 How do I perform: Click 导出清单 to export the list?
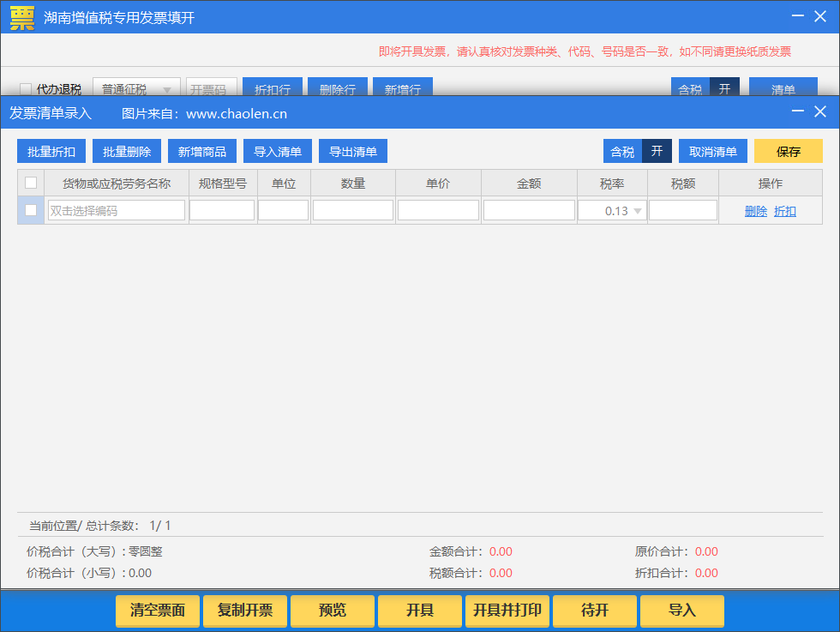coord(353,151)
